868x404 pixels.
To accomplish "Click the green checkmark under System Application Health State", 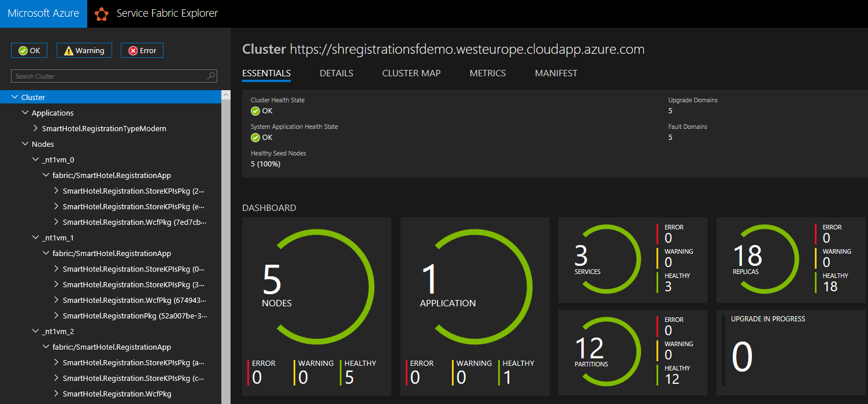I will (x=255, y=138).
